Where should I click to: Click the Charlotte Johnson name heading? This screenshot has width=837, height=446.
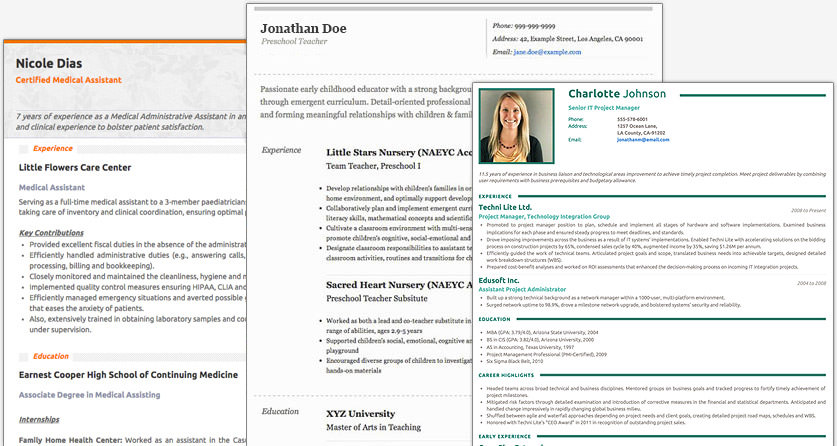click(x=617, y=94)
